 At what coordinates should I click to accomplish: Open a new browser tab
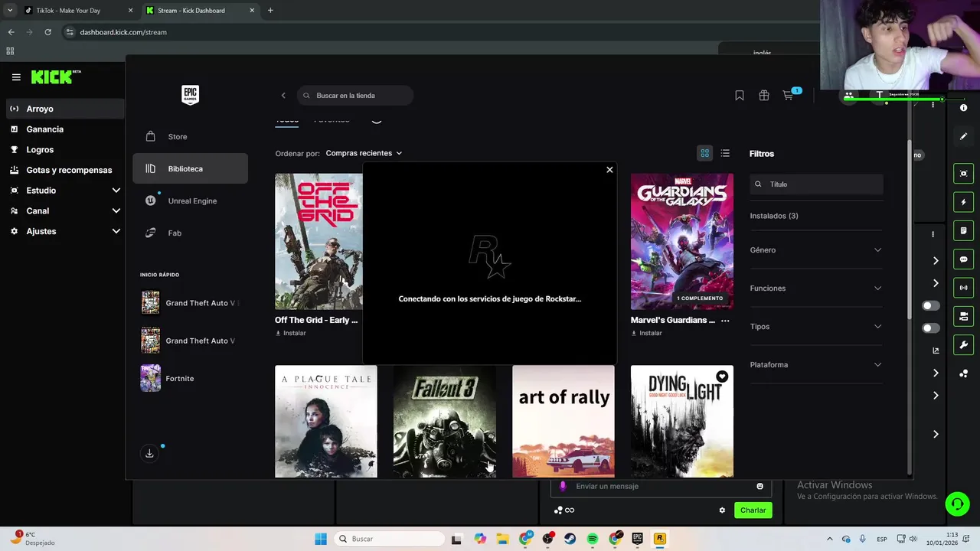pyautogui.click(x=270, y=11)
